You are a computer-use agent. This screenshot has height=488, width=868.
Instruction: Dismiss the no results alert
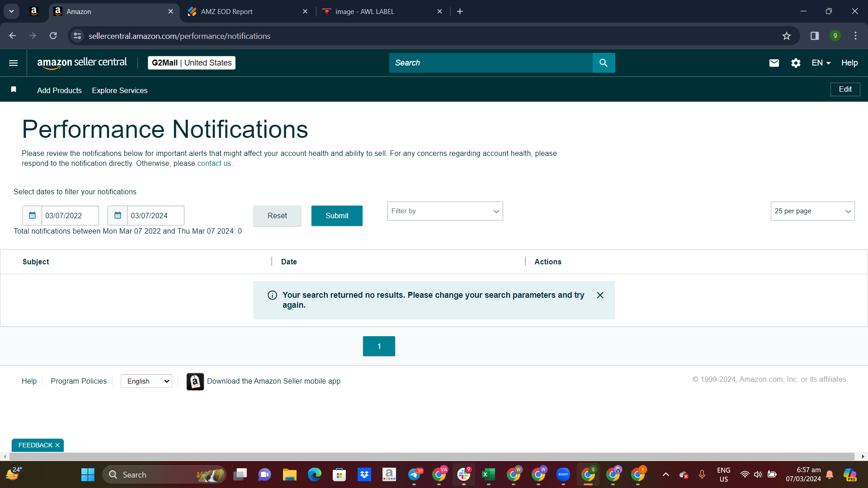(600, 295)
